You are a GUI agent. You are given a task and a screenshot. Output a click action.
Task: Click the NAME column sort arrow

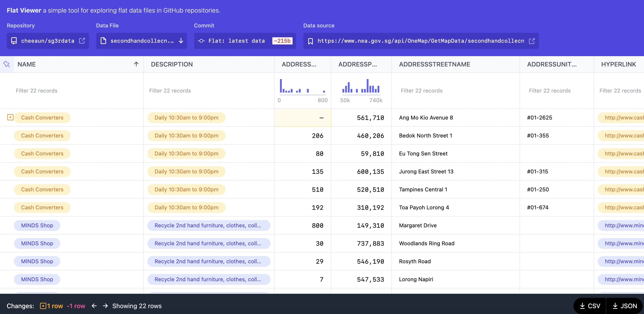136,64
